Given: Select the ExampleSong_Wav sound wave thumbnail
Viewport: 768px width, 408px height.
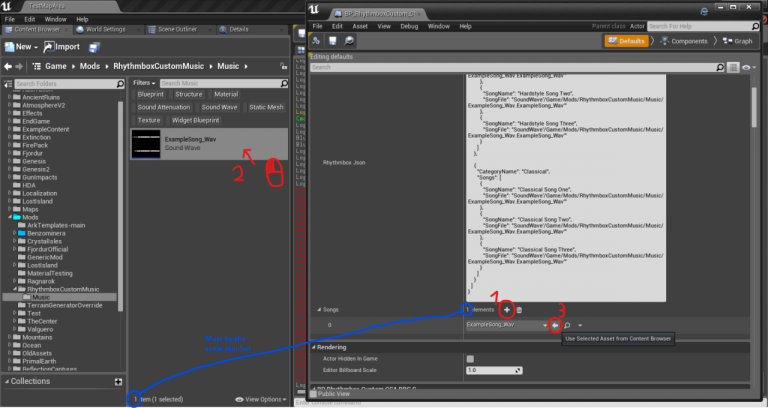Looking at the screenshot, I should point(146,144).
